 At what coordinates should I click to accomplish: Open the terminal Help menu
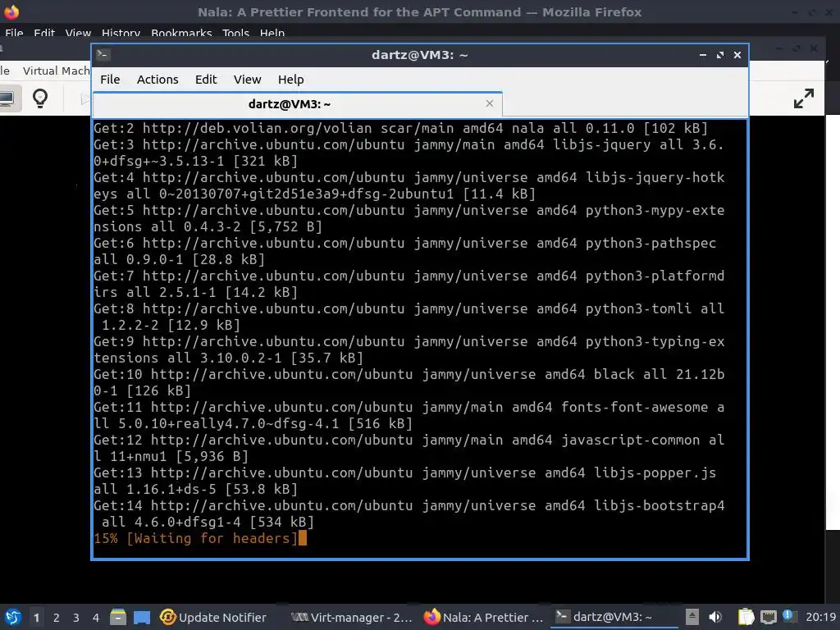click(x=291, y=80)
